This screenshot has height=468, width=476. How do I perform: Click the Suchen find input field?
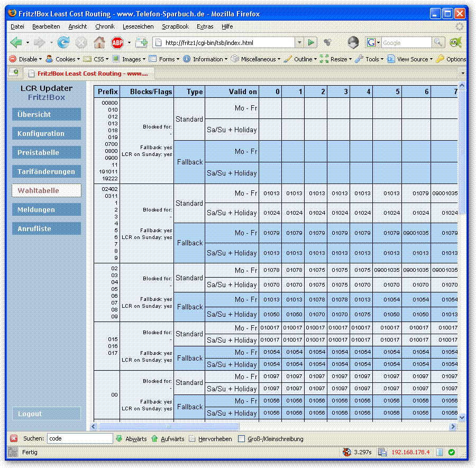coord(80,438)
